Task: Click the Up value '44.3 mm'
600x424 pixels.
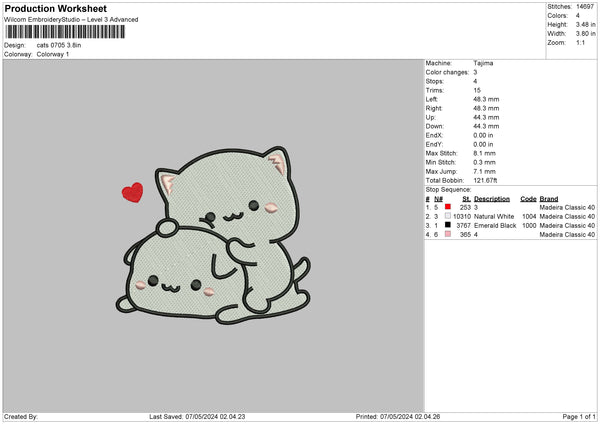Action: [486, 117]
